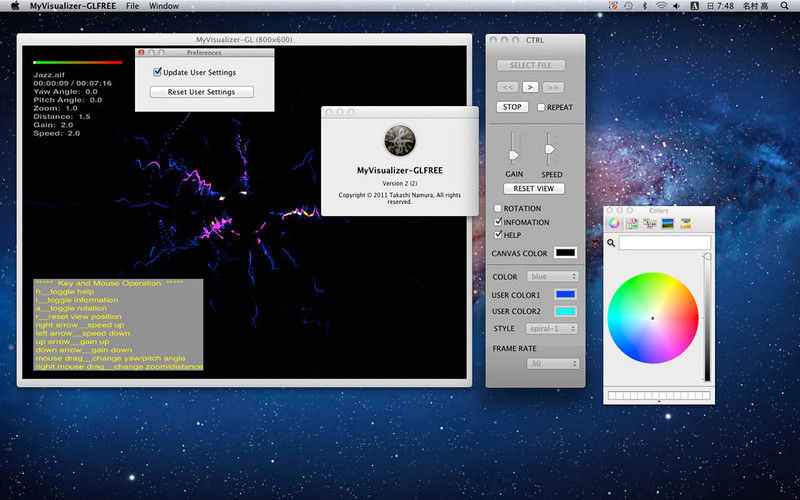Image resolution: width=800 pixels, height=500 pixels.
Task: Click the level meter bar above Jazz.aif
Action: (x=78, y=62)
